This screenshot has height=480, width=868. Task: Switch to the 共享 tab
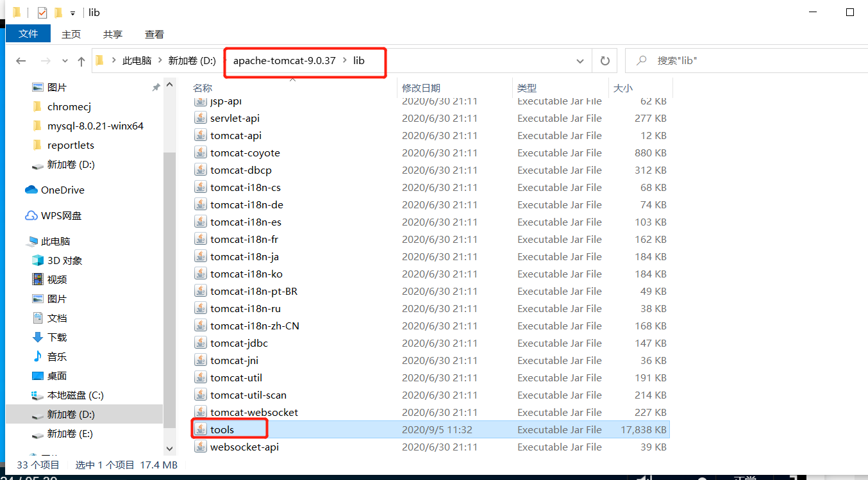(113, 34)
